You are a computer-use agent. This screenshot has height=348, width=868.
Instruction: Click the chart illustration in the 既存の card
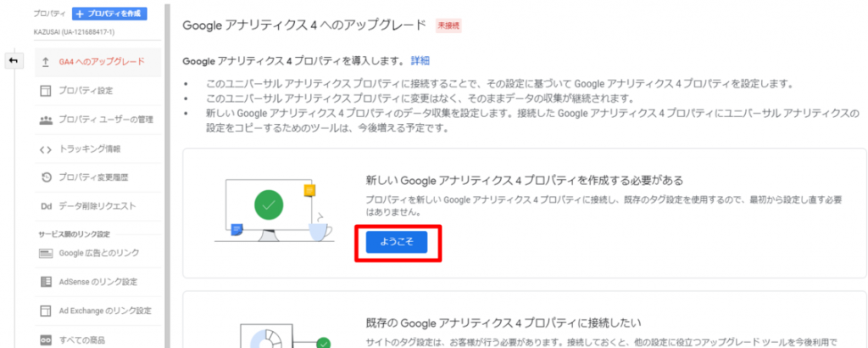285,337
